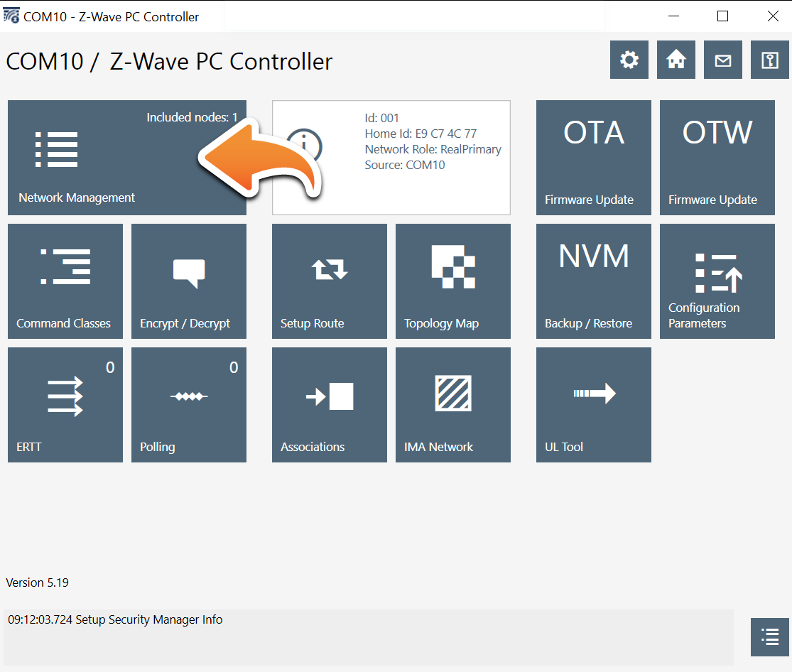This screenshot has height=672, width=792.
Task: Close the Z-Wave PC Controller window
Action: (x=772, y=16)
